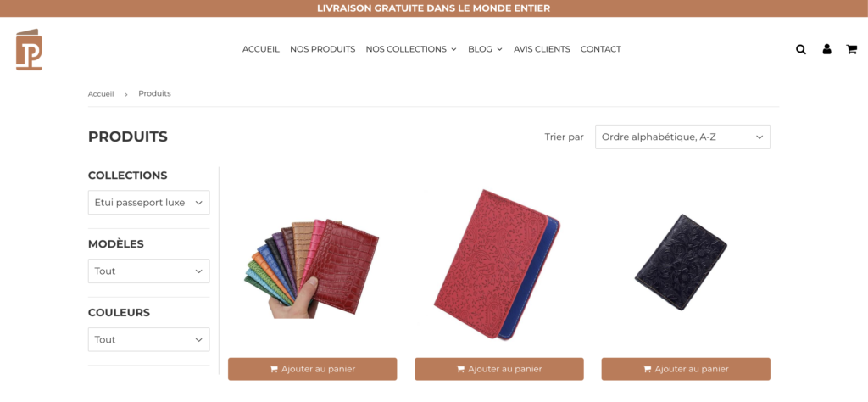This screenshot has width=868, height=402.
Task: Expand the Nos Collections menu chevron
Action: pyautogui.click(x=453, y=49)
